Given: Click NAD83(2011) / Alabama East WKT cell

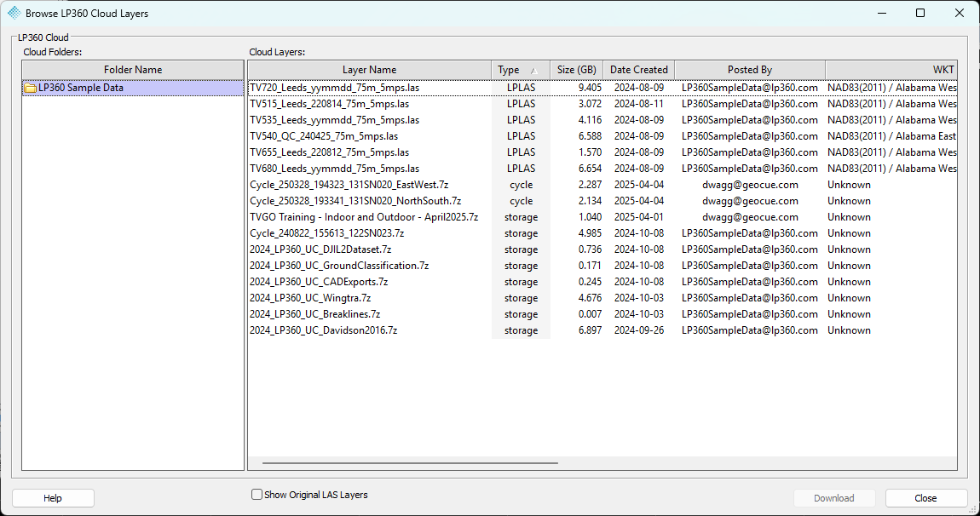Looking at the screenshot, I should [x=892, y=137].
